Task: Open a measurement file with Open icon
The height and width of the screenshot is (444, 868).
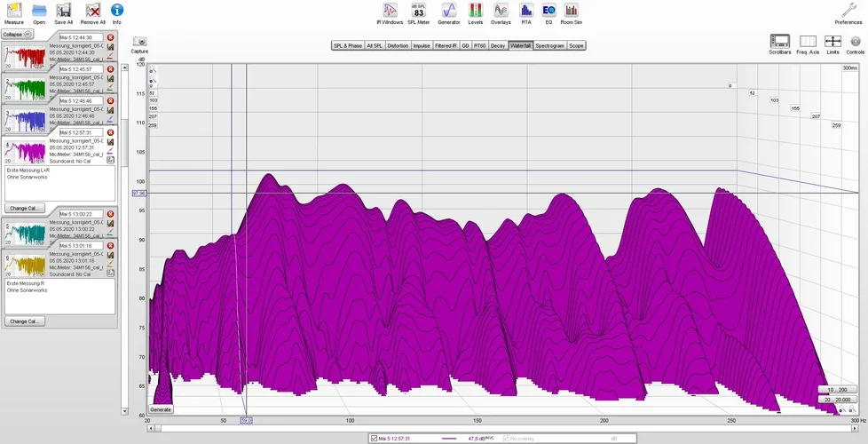Action: coord(39,10)
